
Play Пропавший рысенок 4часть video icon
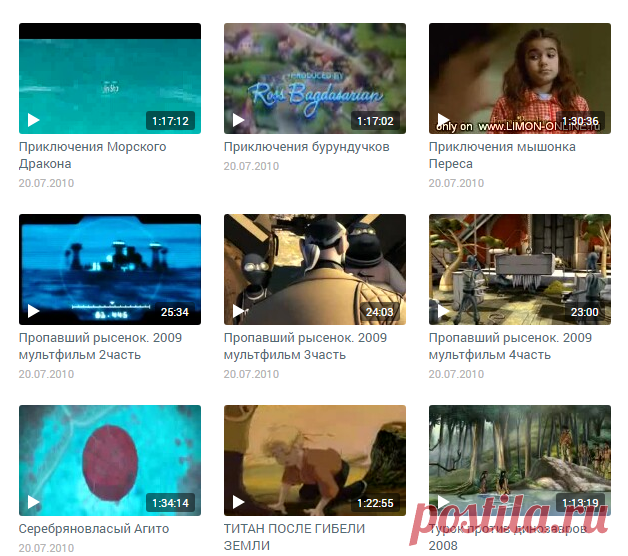(444, 311)
